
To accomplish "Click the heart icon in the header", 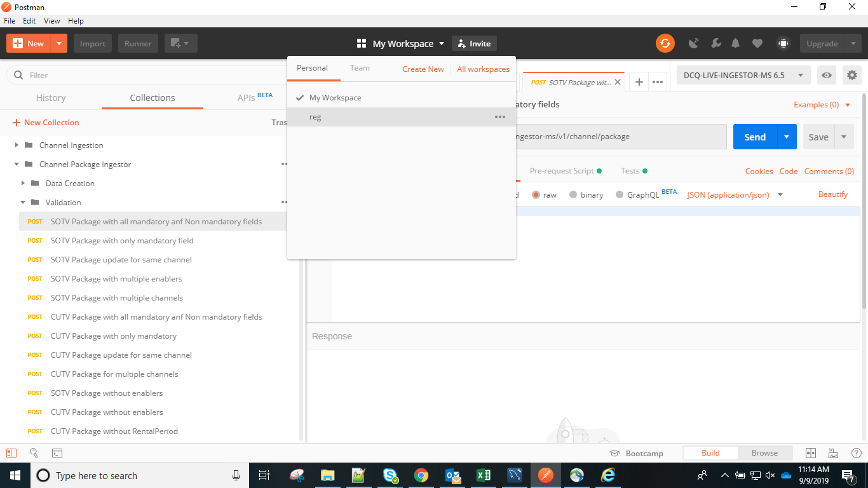I will point(757,43).
